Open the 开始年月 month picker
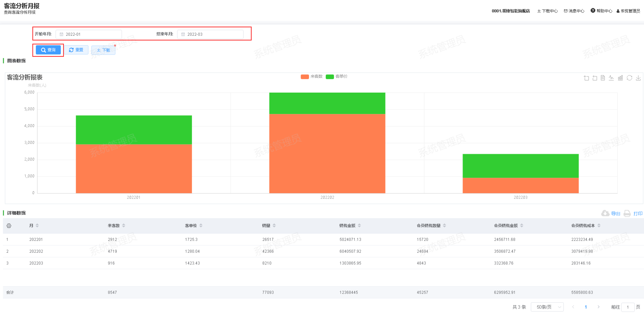 [89, 34]
